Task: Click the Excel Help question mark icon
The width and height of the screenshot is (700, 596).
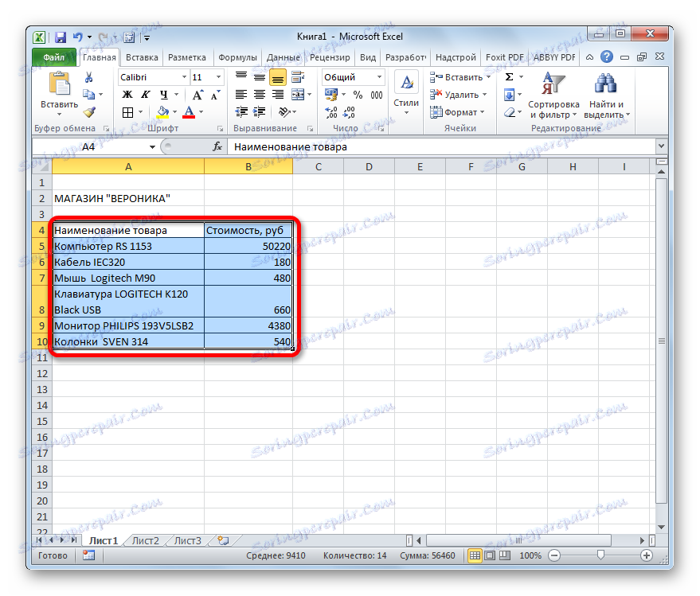Action: (x=606, y=56)
